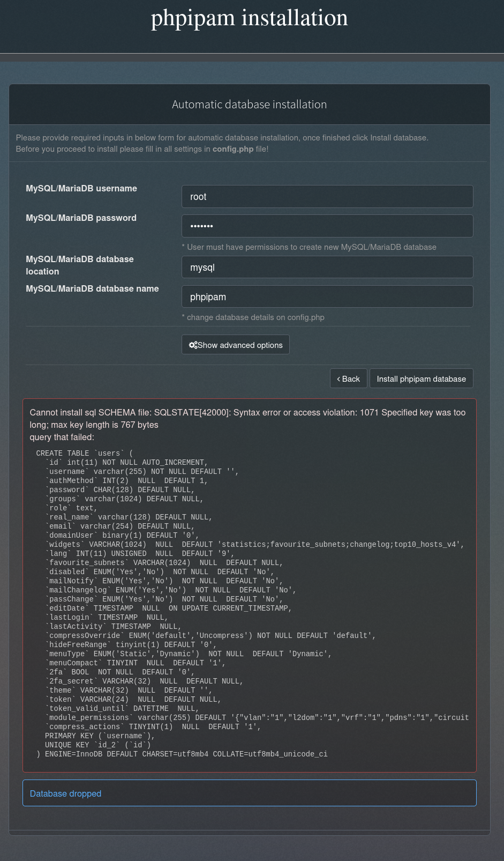504x861 pixels.
Task: Click the Database dropped notification
Action: (65, 794)
